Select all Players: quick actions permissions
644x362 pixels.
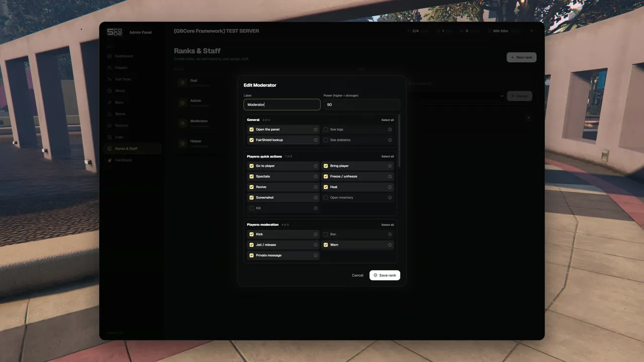(387, 156)
